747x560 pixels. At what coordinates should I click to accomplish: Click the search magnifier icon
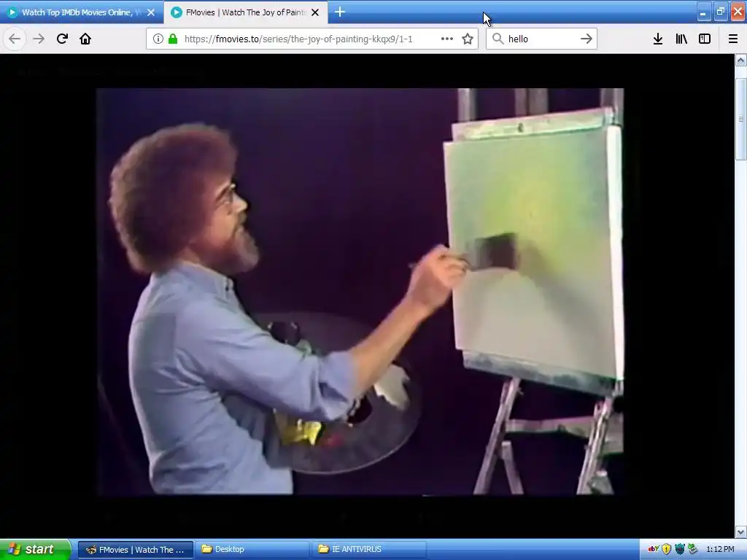(498, 39)
